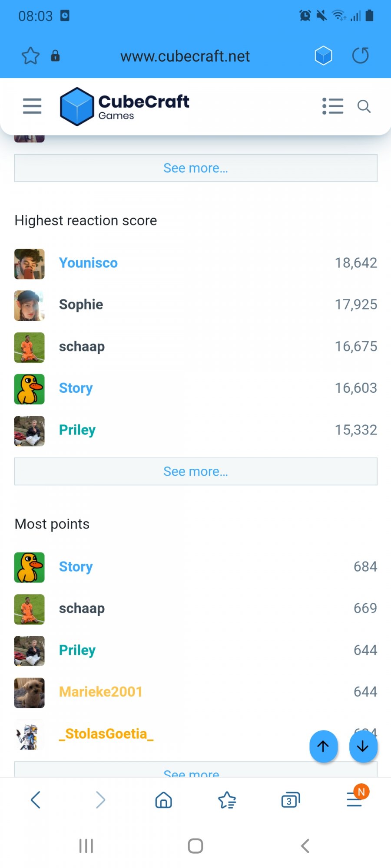View Sophie's avatar thumbnail
Image resolution: width=391 pixels, height=868 pixels.
(30, 306)
